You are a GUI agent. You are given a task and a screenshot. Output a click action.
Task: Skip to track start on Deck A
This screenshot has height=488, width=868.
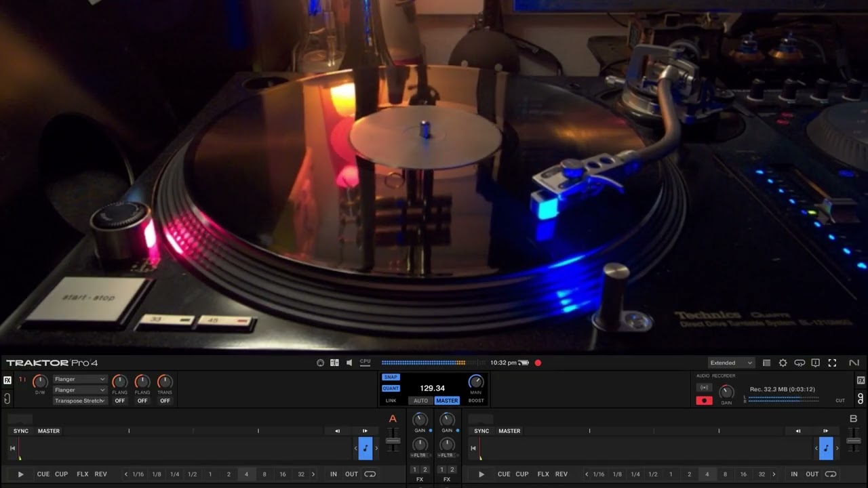[x=12, y=448]
